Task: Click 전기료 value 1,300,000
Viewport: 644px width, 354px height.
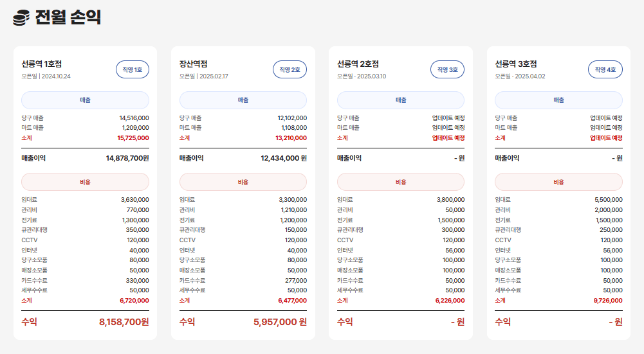Action: (136, 220)
